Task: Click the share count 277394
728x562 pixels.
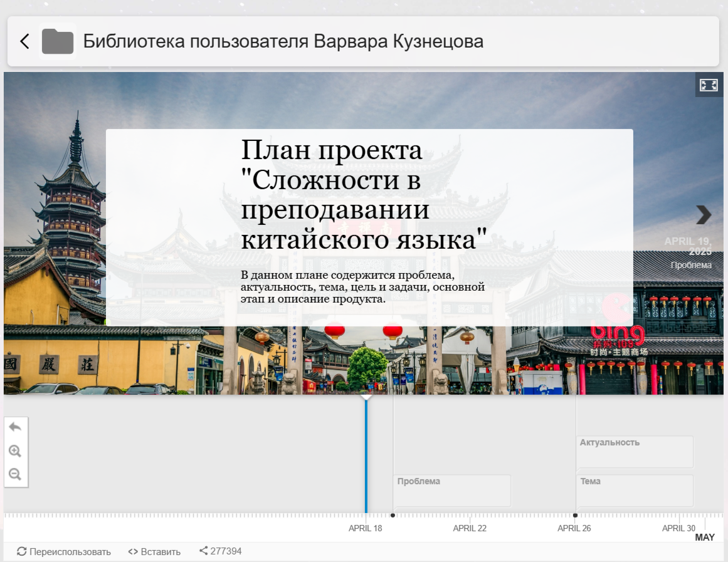Action: (x=221, y=551)
